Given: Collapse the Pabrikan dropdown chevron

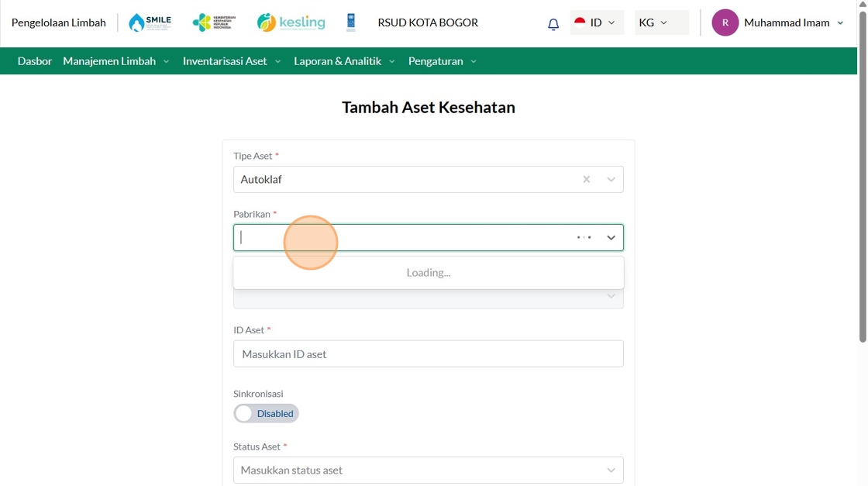Looking at the screenshot, I should (611, 237).
